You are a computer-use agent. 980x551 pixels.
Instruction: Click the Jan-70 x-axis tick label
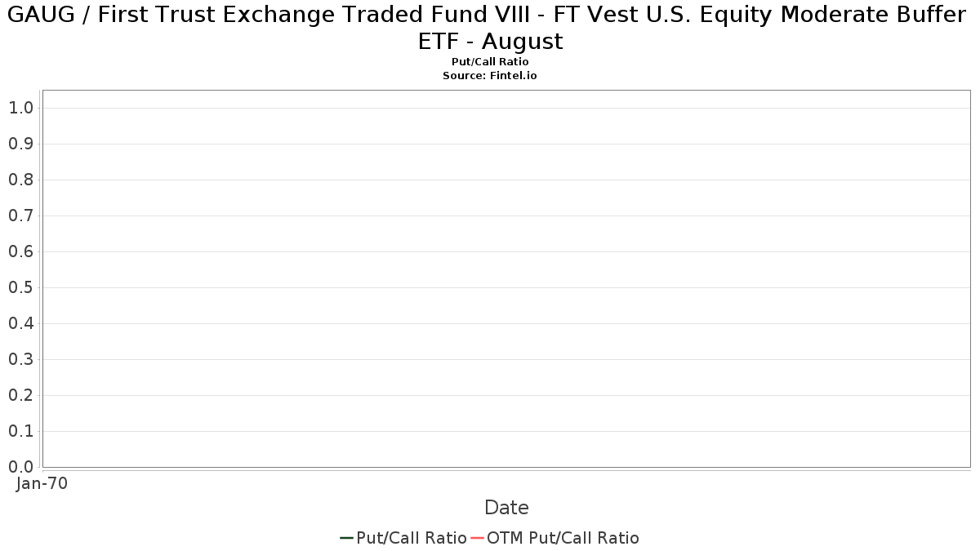click(x=42, y=483)
